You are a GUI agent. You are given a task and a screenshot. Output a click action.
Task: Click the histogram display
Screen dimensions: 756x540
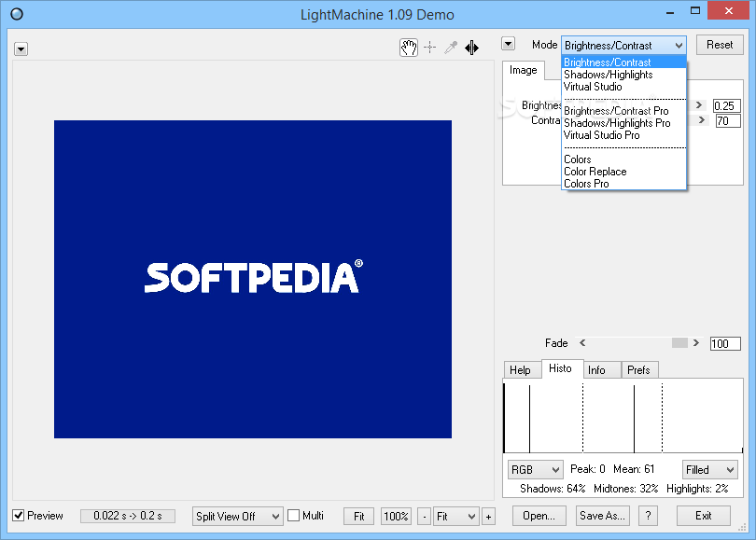pyautogui.click(x=623, y=417)
